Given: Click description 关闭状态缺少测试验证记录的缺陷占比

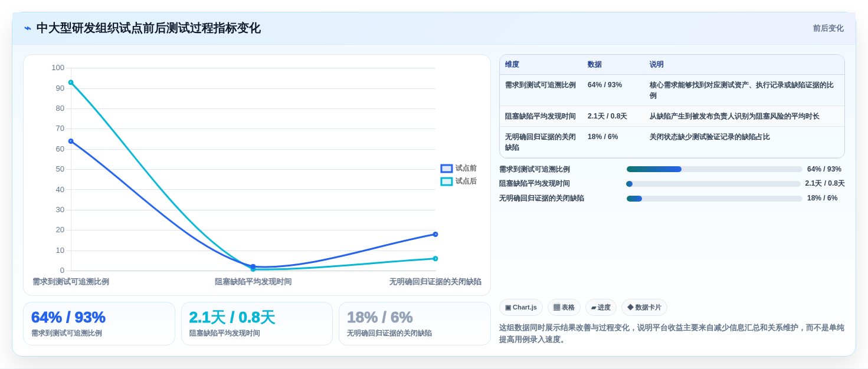Looking at the screenshot, I should [x=709, y=137].
